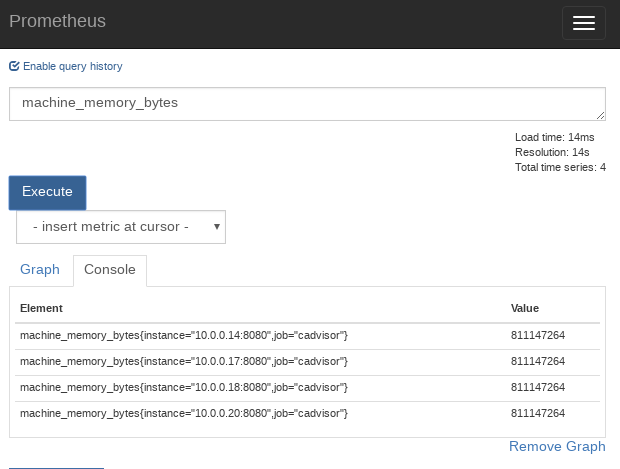Click value 811147264 for instance 10.0.0.18

pos(538,388)
